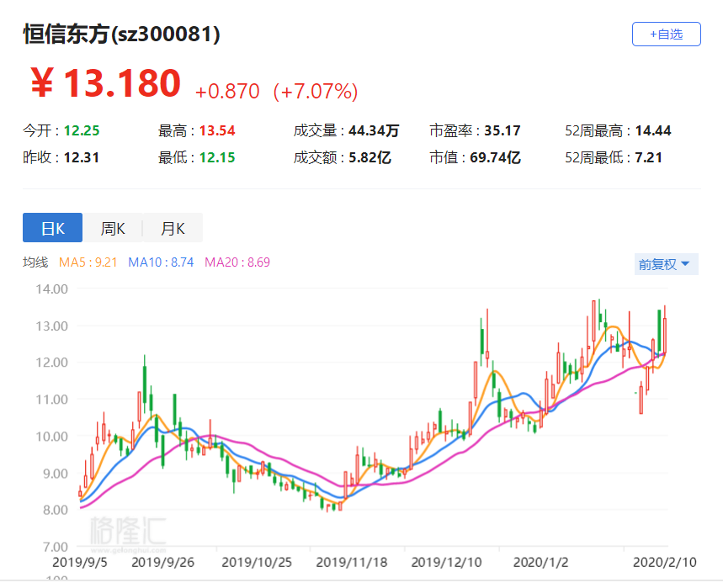This screenshot has width=723, height=588.
Task: Click the 52-week low value 7.21
Action: (x=648, y=157)
